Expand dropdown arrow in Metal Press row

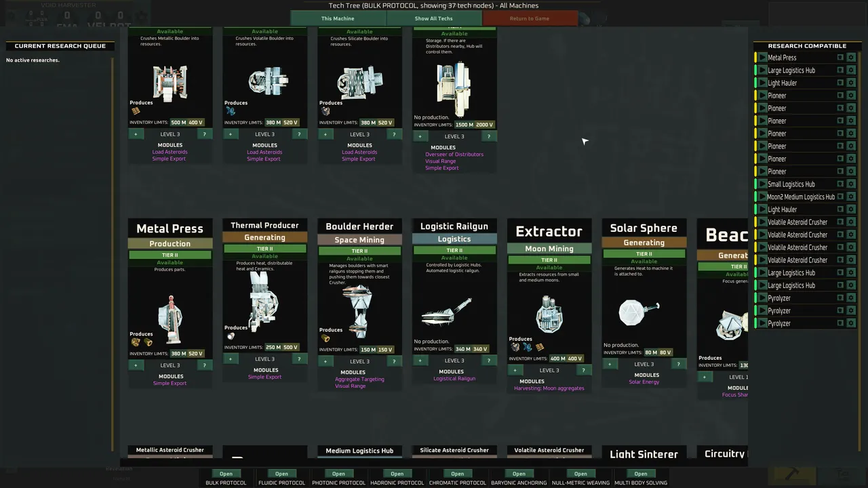(841, 58)
